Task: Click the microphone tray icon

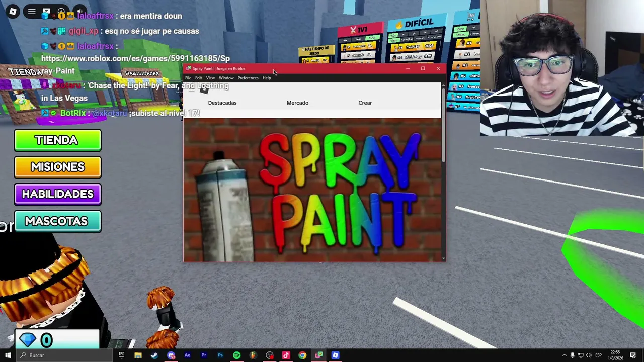Action: pos(573,355)
